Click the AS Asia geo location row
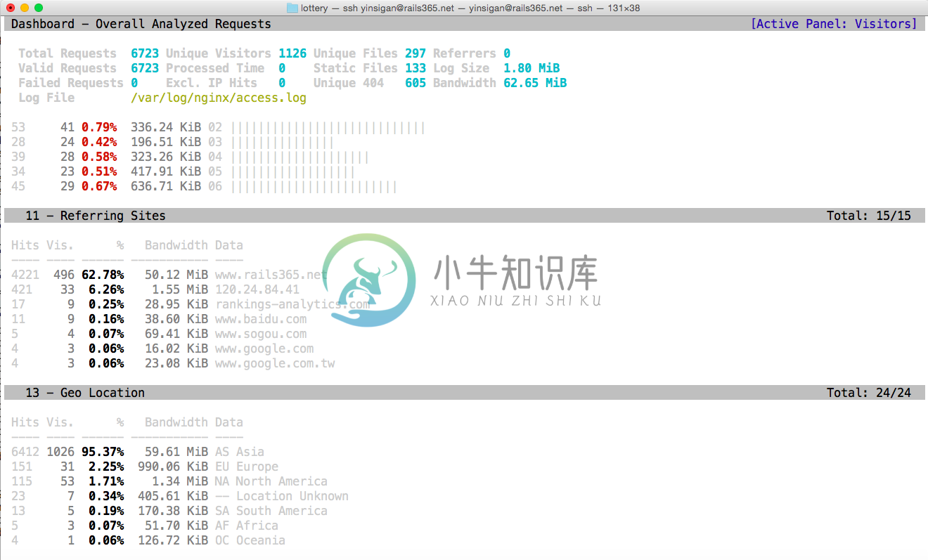 point(138,452)
